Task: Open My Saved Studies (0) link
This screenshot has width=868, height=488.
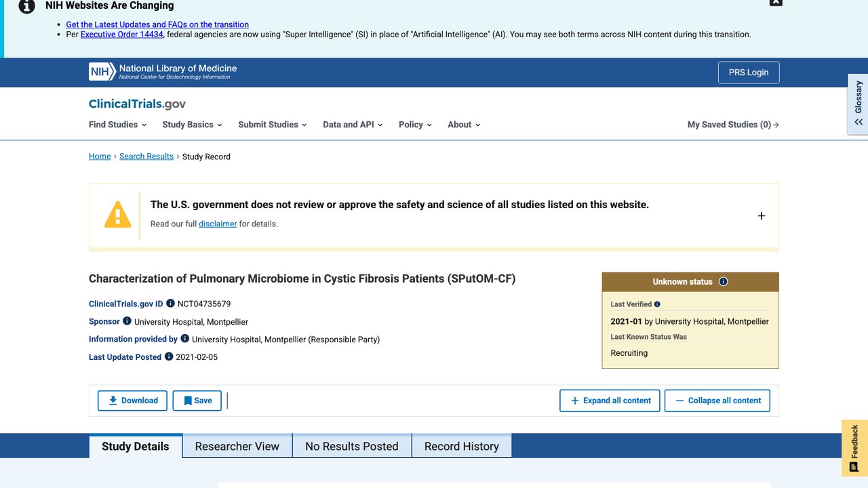Action: click(733, 125)
